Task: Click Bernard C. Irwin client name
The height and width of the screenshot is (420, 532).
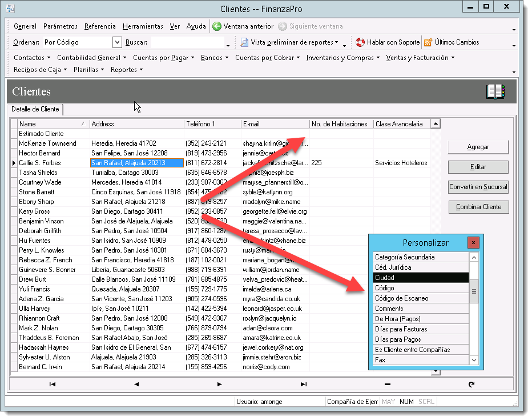Action: click(41, 367)
